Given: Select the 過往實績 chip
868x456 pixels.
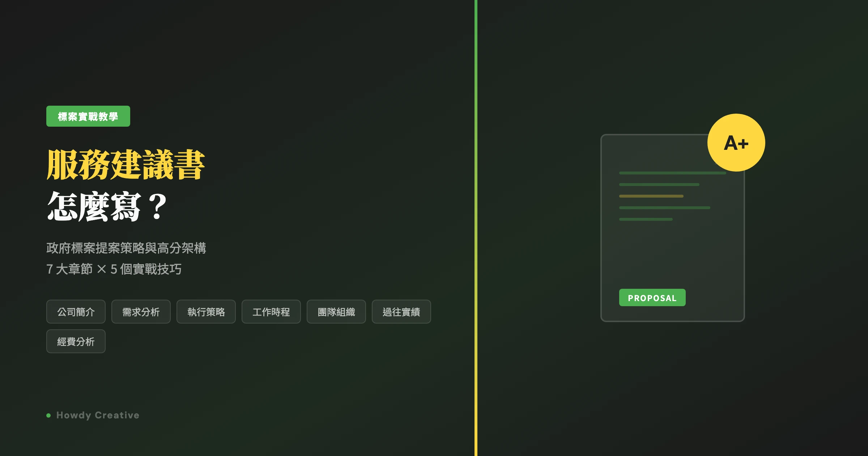Looking at the screenshot, I should 401,312.
